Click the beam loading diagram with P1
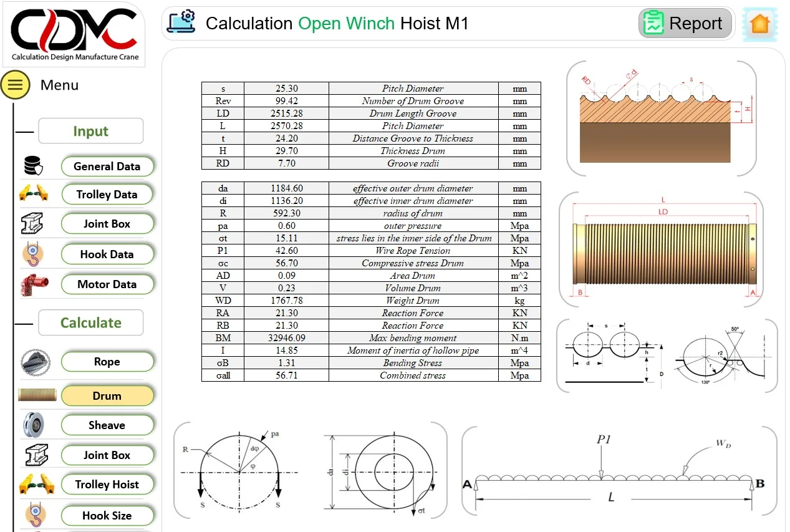The image size is (790, 532). click(x=619, y=472)
